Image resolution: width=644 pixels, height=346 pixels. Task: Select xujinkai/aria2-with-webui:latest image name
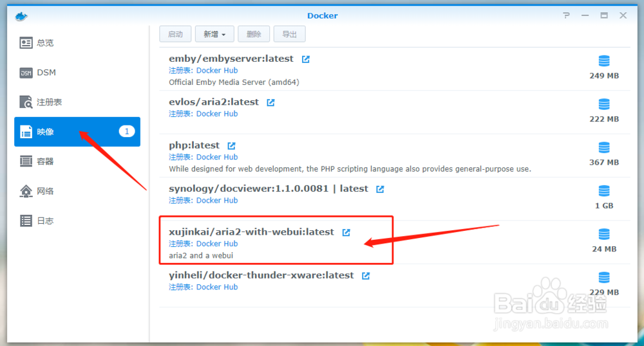click(251, 232)
